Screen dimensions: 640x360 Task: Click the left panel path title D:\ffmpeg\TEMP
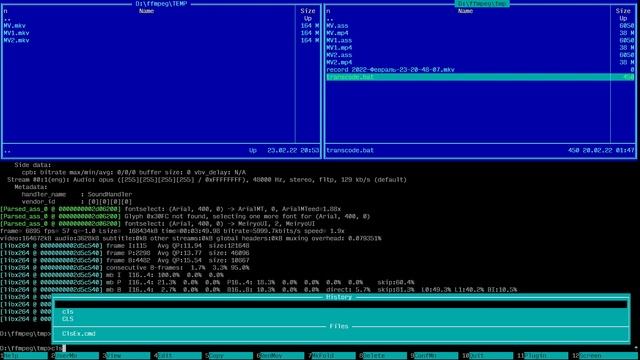[x=161, y=4]
